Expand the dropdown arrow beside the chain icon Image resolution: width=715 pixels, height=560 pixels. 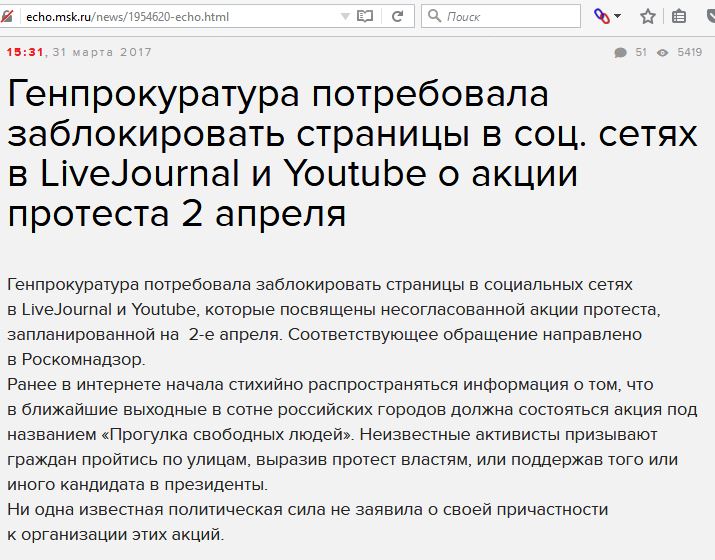point(617,16)
